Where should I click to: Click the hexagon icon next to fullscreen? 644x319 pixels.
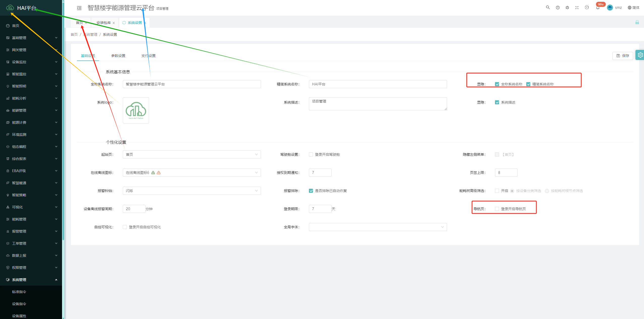point(587,8)
